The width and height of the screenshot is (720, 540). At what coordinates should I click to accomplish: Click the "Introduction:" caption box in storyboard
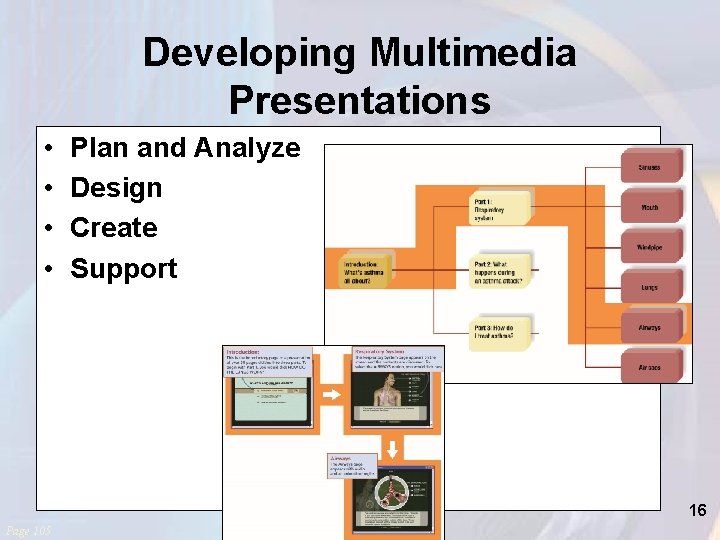tap(268, 362)
